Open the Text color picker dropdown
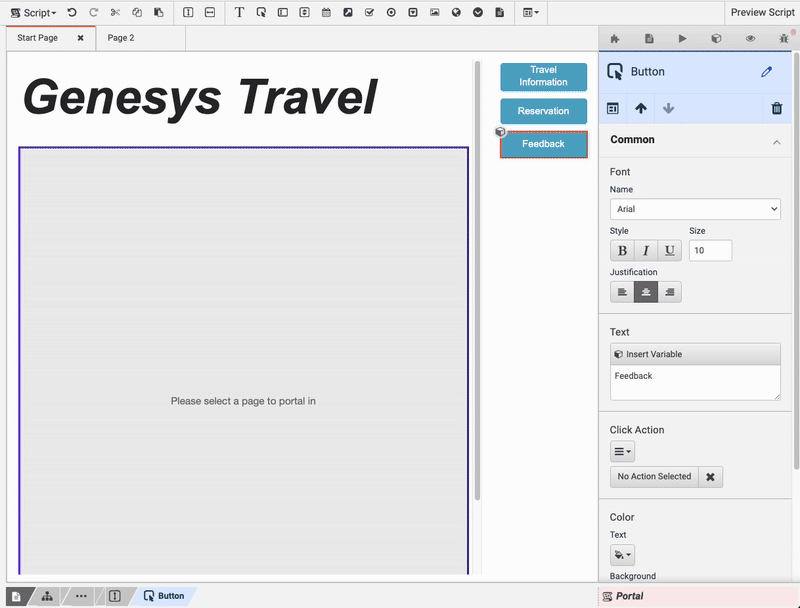The image size is (800, 608). click(622, 555)
